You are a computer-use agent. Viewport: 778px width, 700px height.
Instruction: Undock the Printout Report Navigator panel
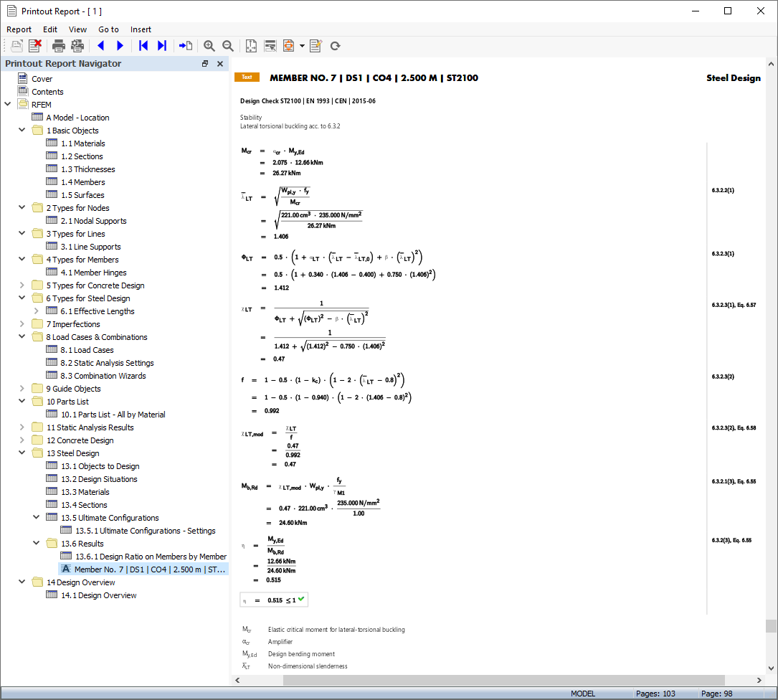(205, 63)
